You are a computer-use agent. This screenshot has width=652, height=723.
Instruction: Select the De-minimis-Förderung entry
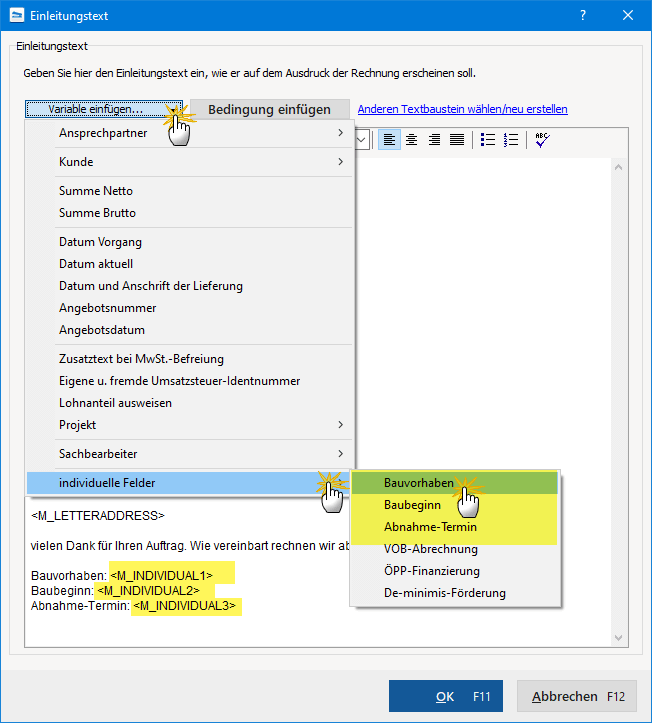point(444,593)
